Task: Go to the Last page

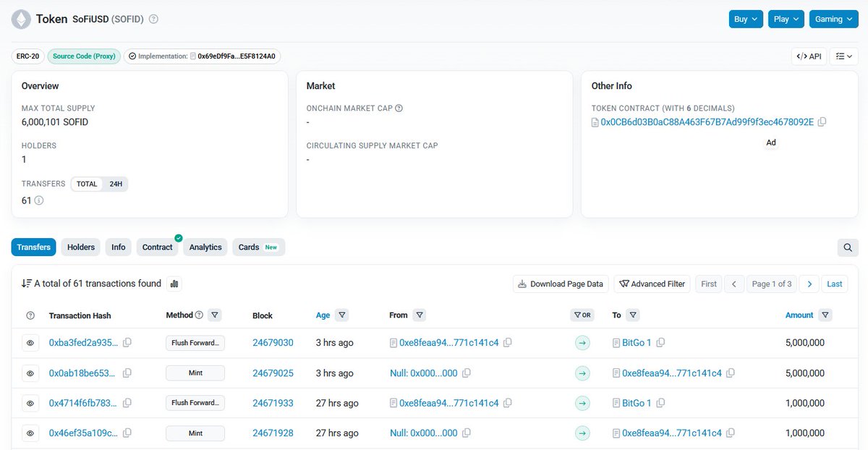Action: (x=835, y=284)
